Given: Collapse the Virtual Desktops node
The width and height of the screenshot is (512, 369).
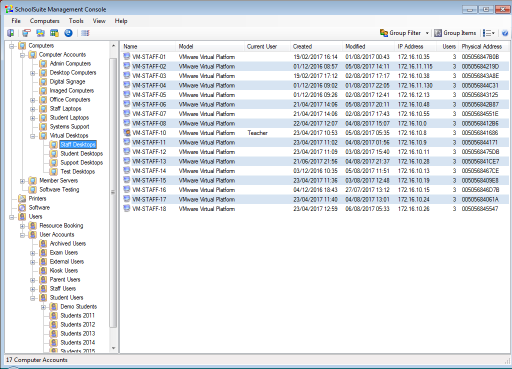Looking at the screenshot, I should pyautogui.click(x=33, y=136).
